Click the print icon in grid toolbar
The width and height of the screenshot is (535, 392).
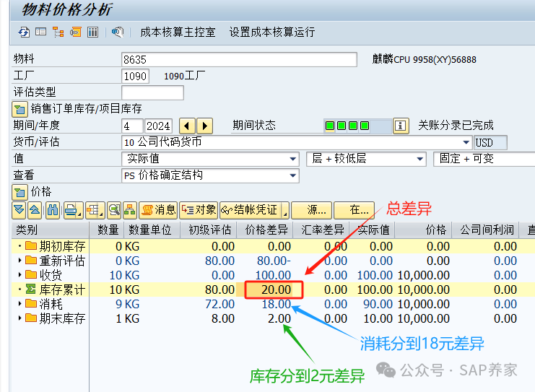click(x=73, y=210)
